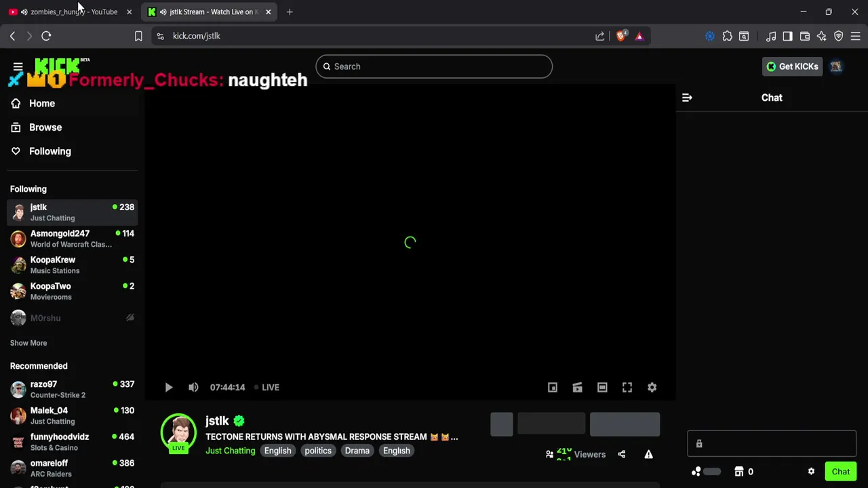The image size is (868, 488).
Task: Open the blue circular extension icon
Action: tap(710, 36)
